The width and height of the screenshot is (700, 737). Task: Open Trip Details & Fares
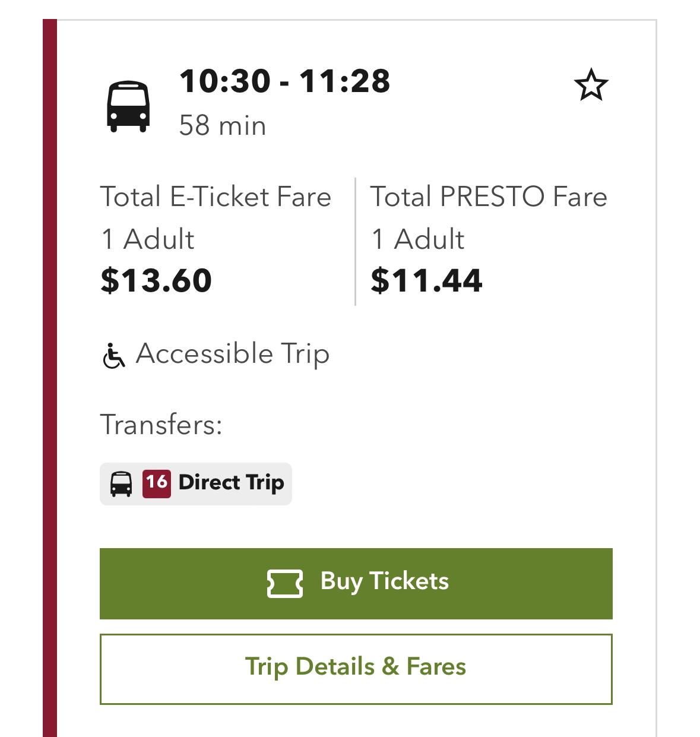(x=356, y=669)
